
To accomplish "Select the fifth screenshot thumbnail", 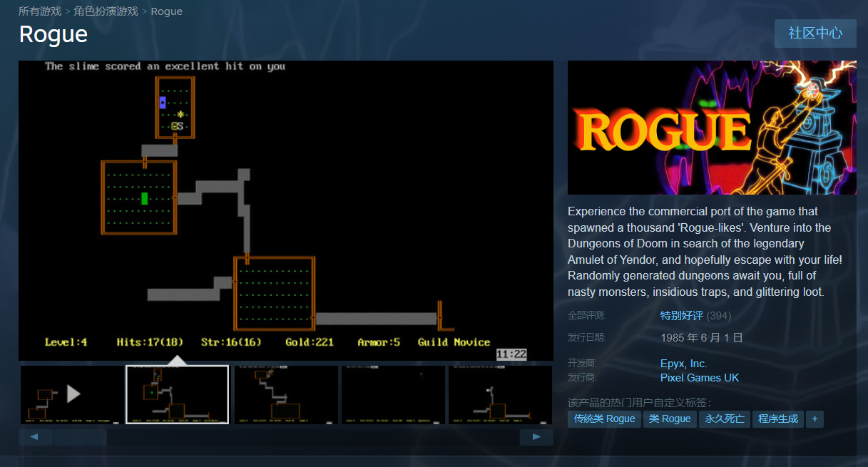I will (x=500, y=394).
